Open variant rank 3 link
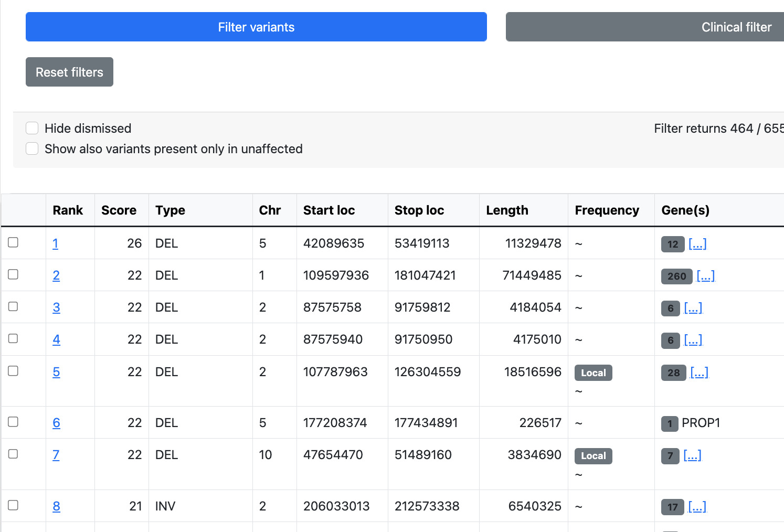 (56, 307)
